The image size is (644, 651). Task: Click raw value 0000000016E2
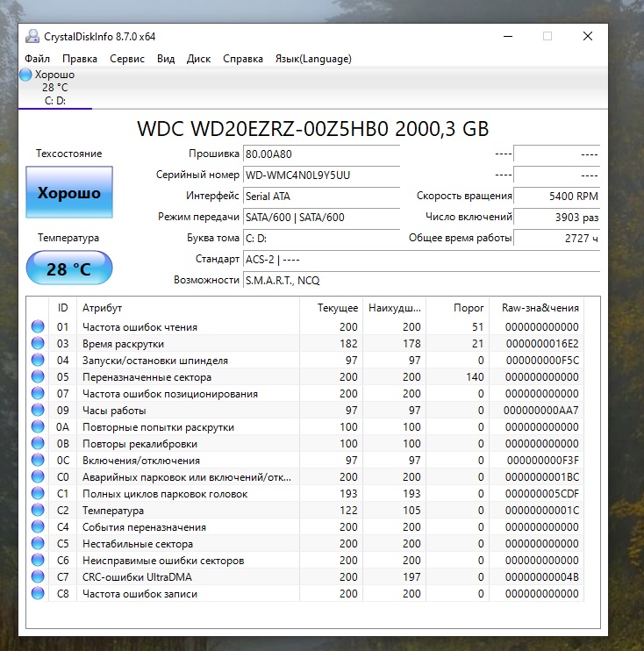click(x=542, y=344)
